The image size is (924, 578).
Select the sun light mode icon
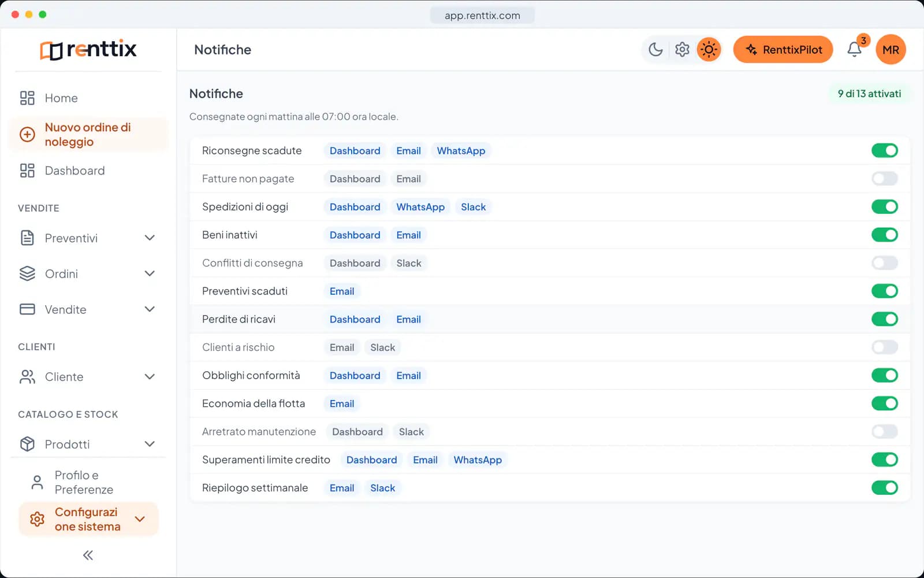[709, 50]
